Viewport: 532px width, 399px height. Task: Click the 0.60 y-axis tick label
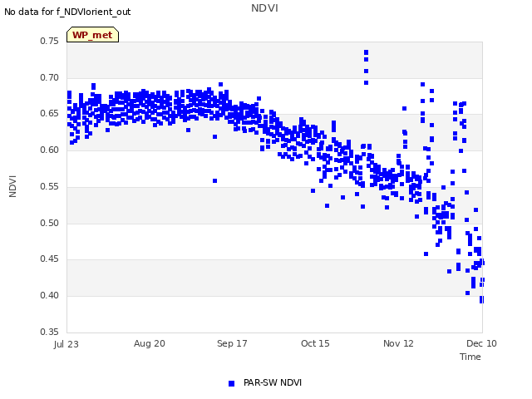tap(50, 150)
